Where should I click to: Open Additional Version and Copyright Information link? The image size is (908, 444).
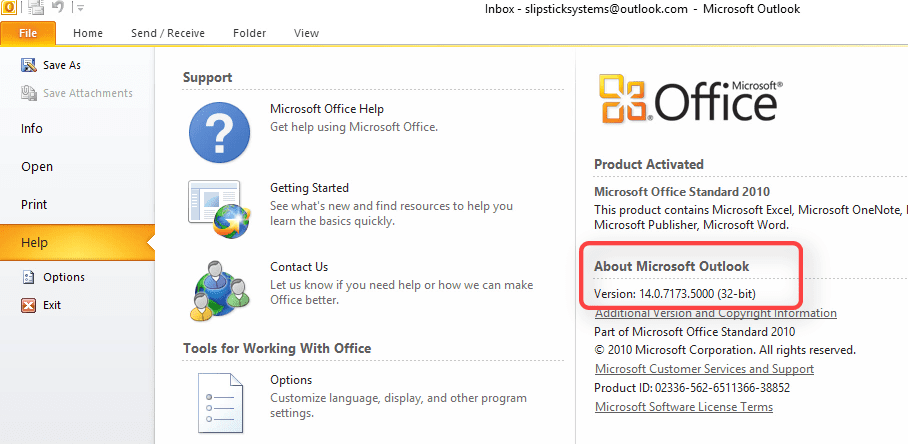click(x=716, y=313)
